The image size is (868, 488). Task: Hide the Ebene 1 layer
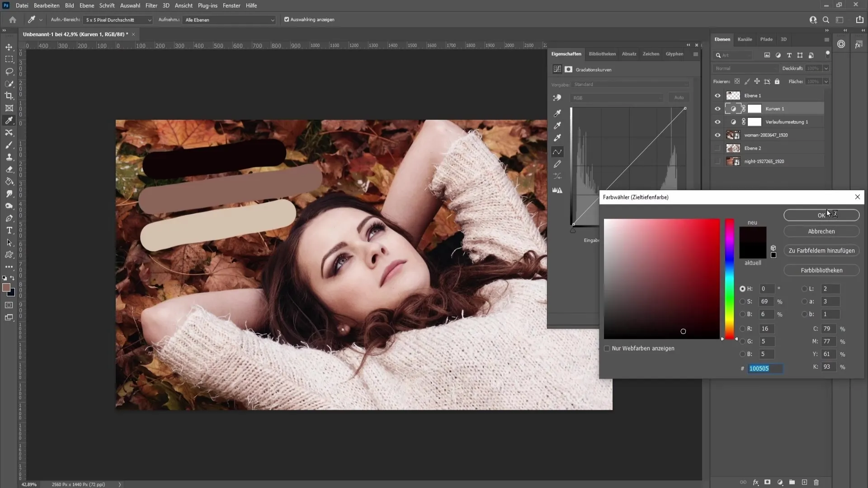coord(717,95)
